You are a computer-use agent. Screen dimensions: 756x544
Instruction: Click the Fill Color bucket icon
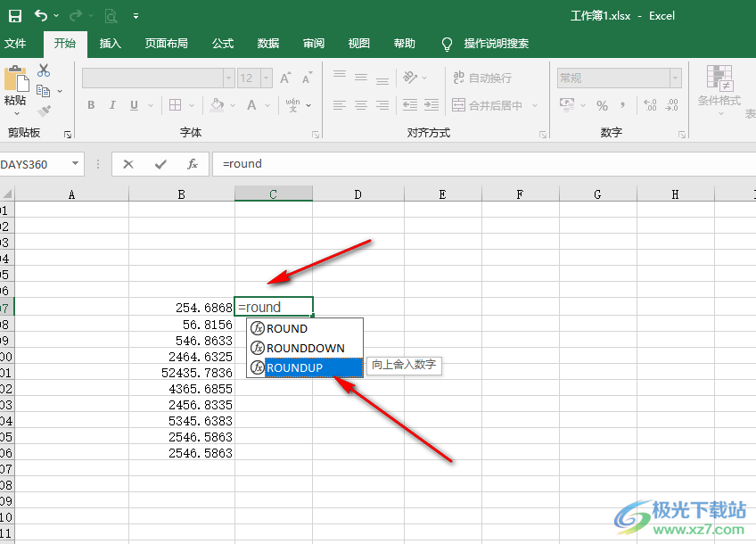tap(218, 105)
